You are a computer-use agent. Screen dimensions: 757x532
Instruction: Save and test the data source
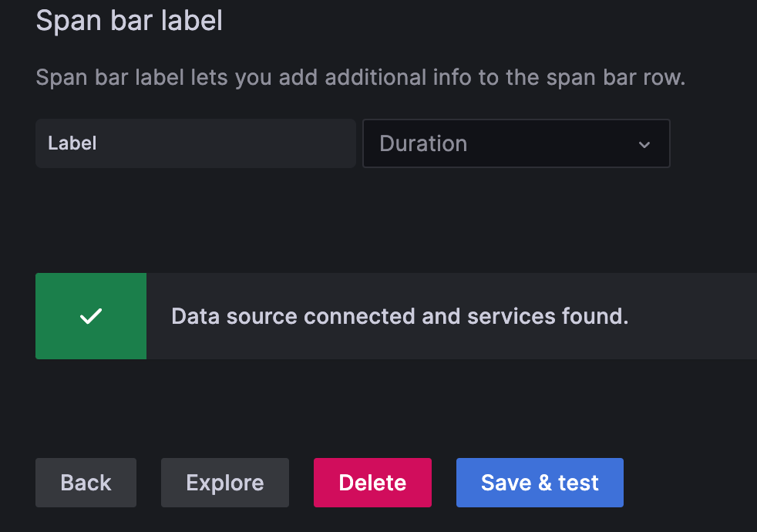540,483
